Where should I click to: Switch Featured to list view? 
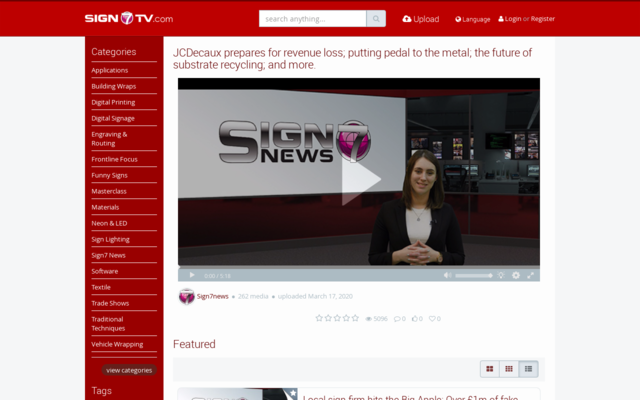(x=529, y=369)
